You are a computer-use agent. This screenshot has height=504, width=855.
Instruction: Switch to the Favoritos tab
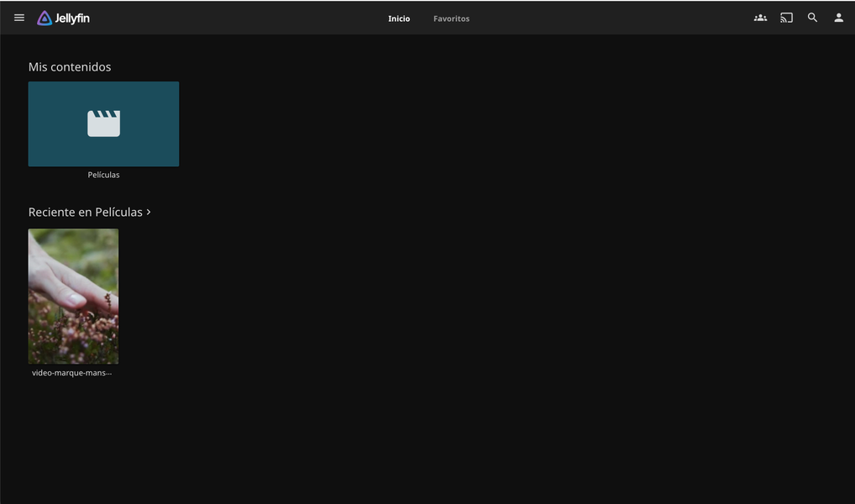[x=451, y=18]
